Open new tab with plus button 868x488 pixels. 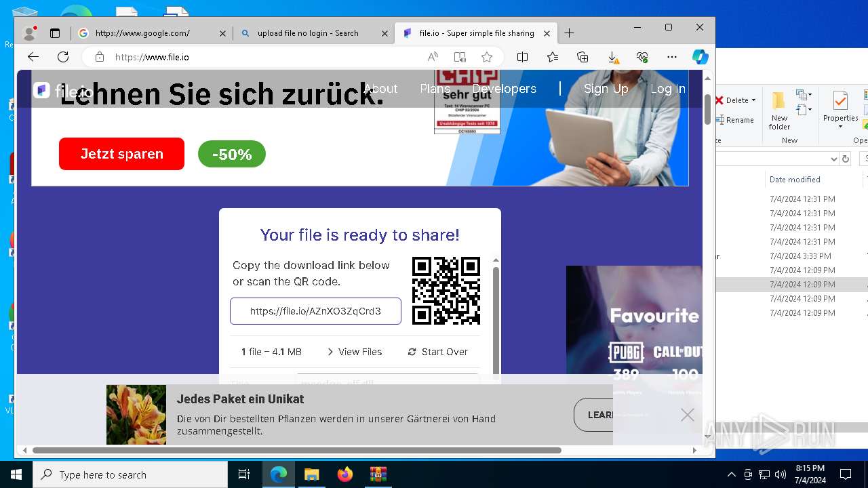click(569, 33)
